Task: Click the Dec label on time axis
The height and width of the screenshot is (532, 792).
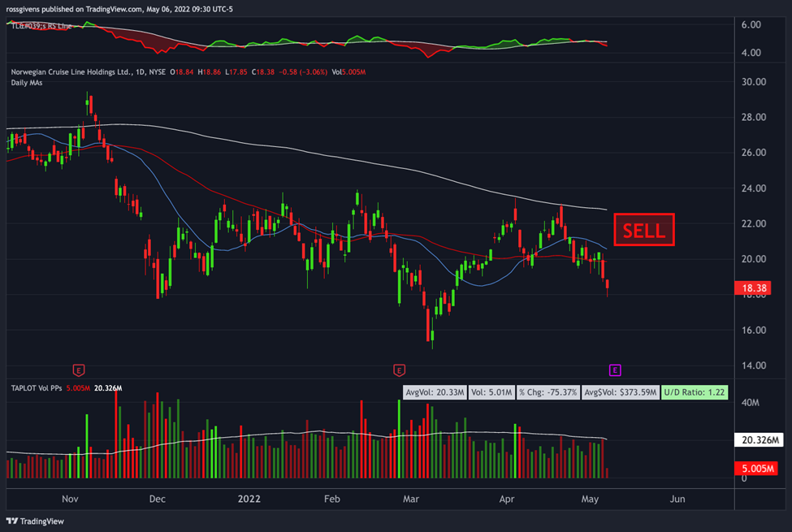Action: (x=157, y=500)
